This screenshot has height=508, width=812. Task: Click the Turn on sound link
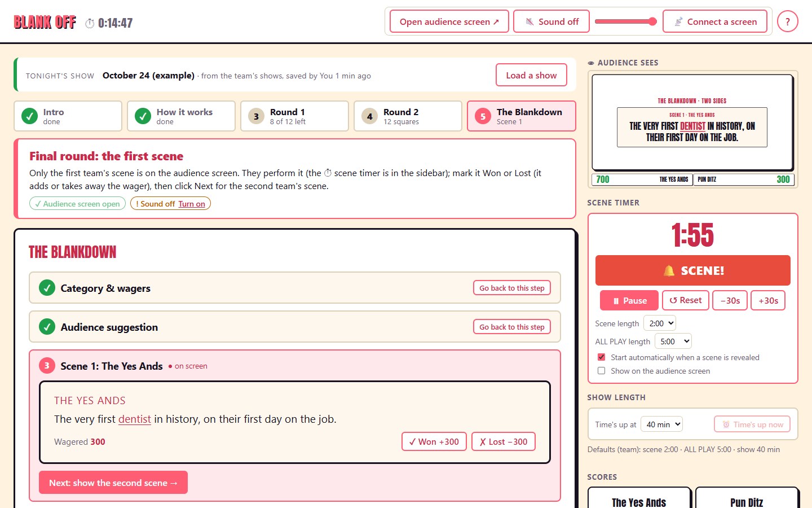[192, 204]
